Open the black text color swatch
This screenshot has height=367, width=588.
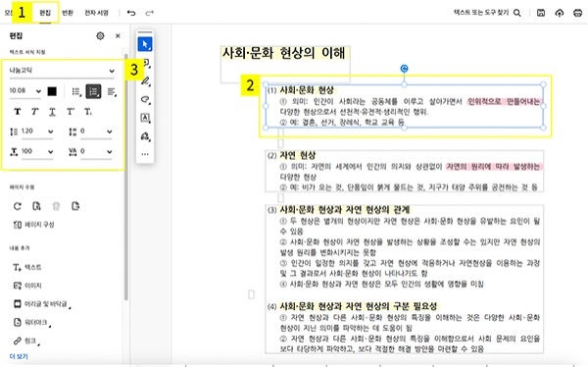click(x=52, y=91)
